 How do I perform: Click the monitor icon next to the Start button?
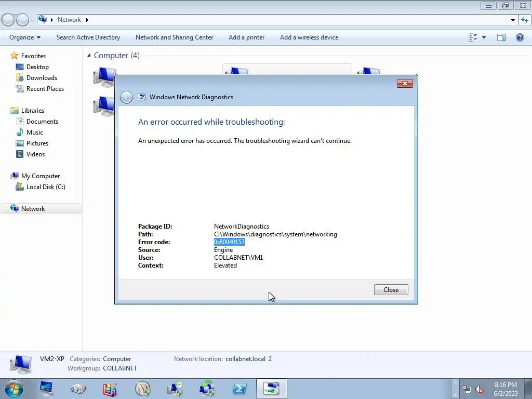46,389
